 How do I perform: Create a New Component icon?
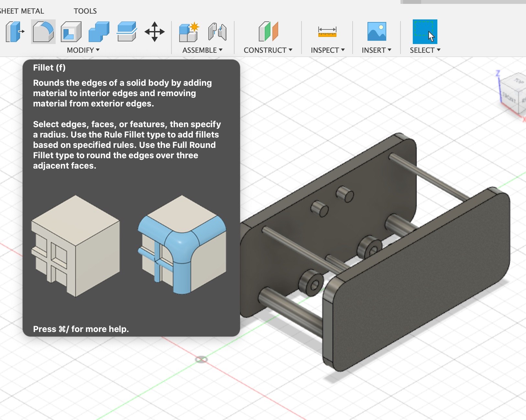click(189, 32)
